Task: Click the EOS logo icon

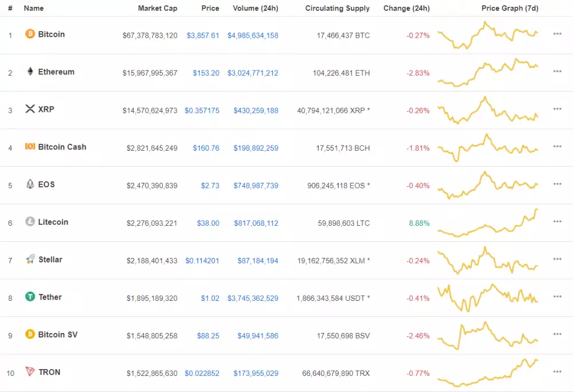Action: tap(29, 184)
